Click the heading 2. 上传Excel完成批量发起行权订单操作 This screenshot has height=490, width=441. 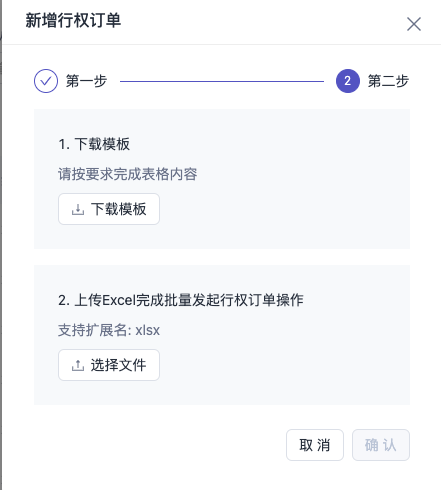coord(181,300)
